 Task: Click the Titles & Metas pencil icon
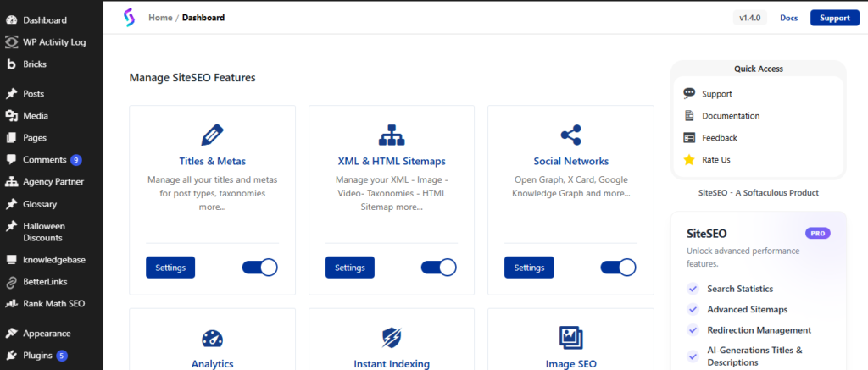pyautogui.click(x=212, y=135)
